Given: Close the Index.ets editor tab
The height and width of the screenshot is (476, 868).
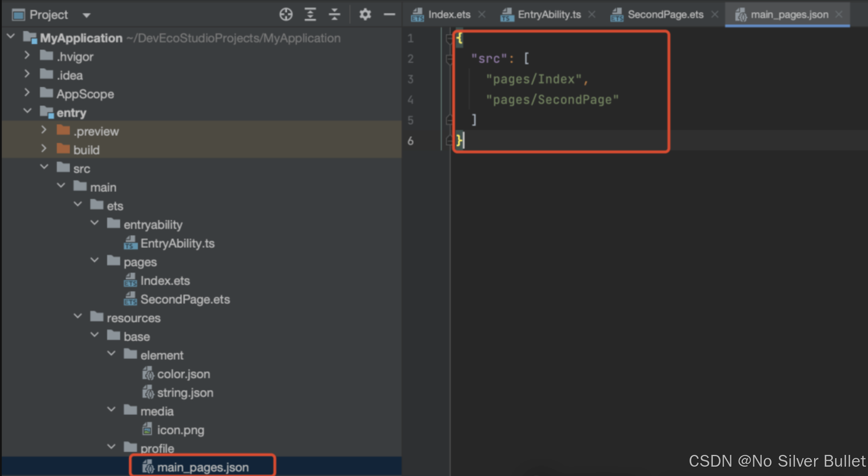Looking at the screenshot, I should click(482, 15).
